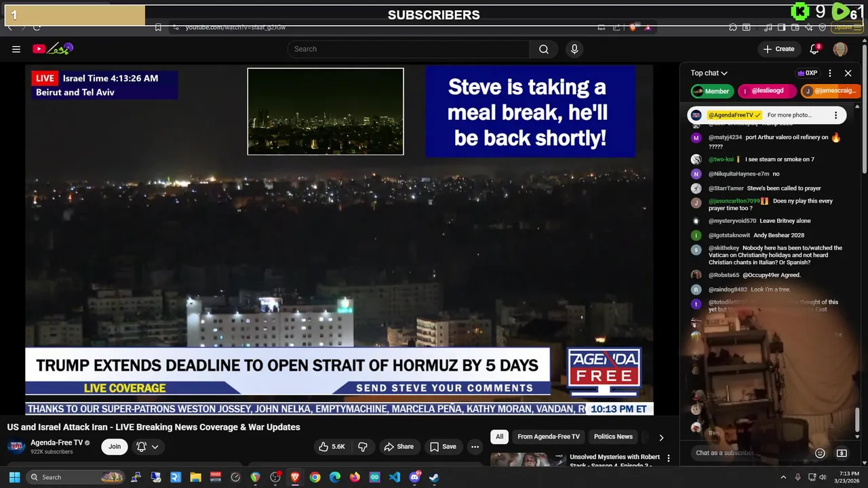Click @matyj4234 in chat
The image size is (868, 488).
coord(725,138)
